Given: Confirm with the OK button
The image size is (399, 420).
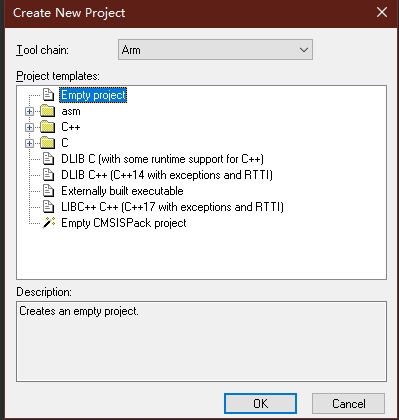Looking at the screenshot, I should [x=260, y=404].
